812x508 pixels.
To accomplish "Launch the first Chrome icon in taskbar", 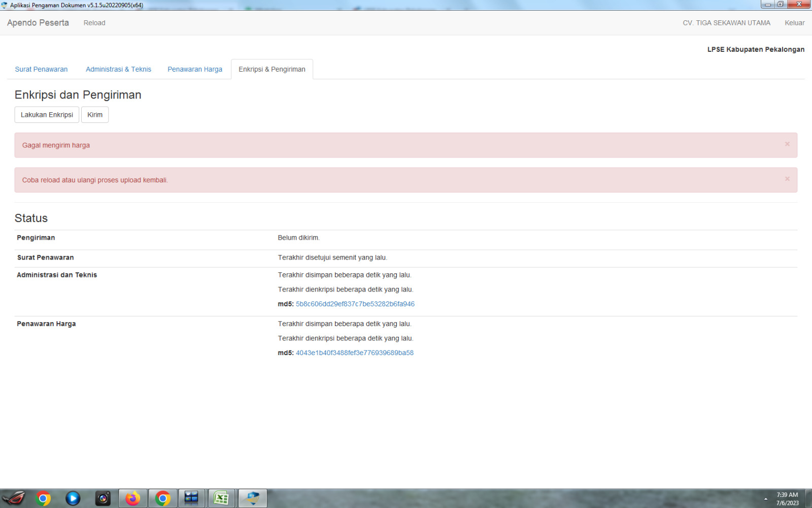I will point(44,498).
